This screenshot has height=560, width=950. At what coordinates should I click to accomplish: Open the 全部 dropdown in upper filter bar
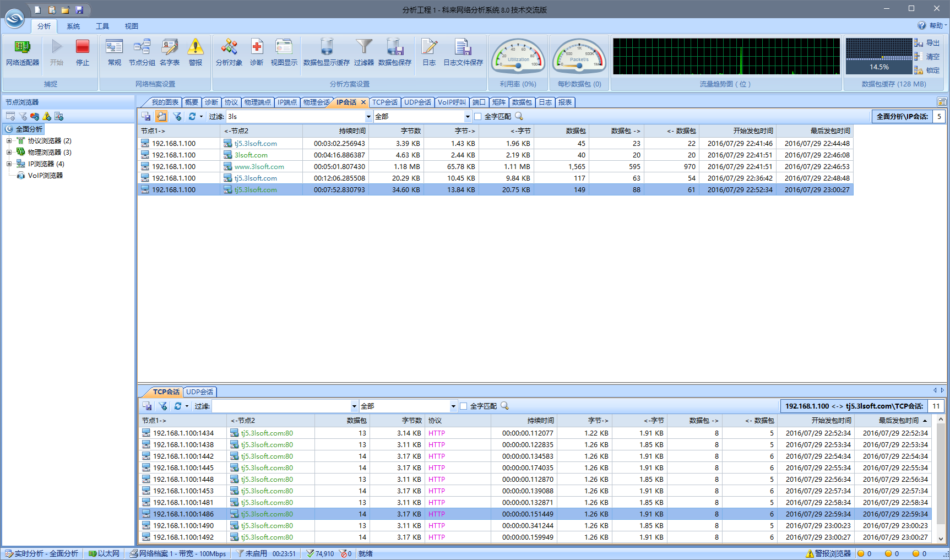468,117
